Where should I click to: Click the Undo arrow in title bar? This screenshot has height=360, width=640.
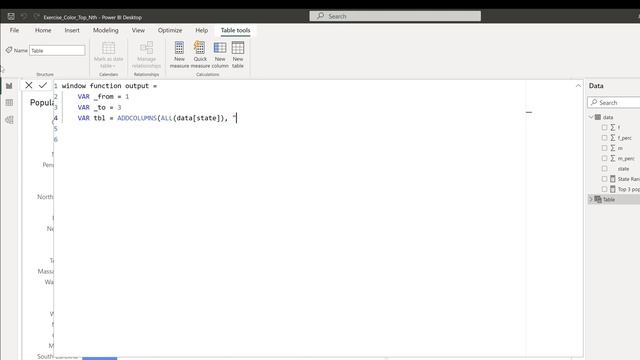24,16
